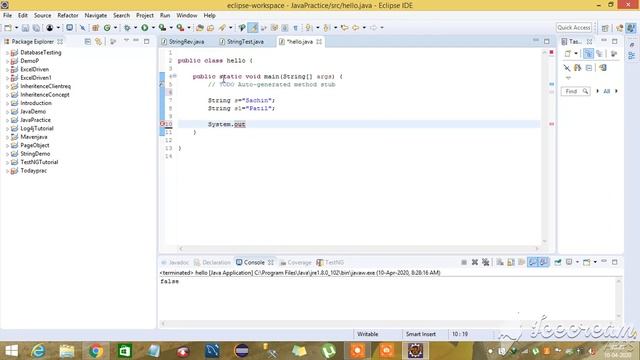This screenshot has height=360, width=640.
Task: Toggle Show Console on Standard Error change
Action: point(544,262)
